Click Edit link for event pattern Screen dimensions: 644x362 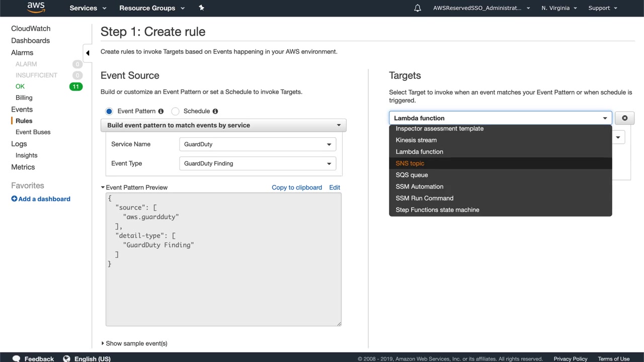point(335,188)
